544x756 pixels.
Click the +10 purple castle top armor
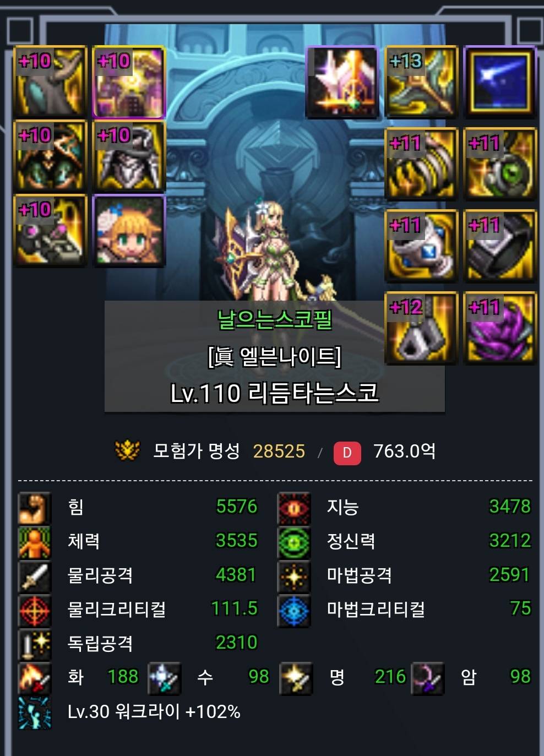(129, 81)
